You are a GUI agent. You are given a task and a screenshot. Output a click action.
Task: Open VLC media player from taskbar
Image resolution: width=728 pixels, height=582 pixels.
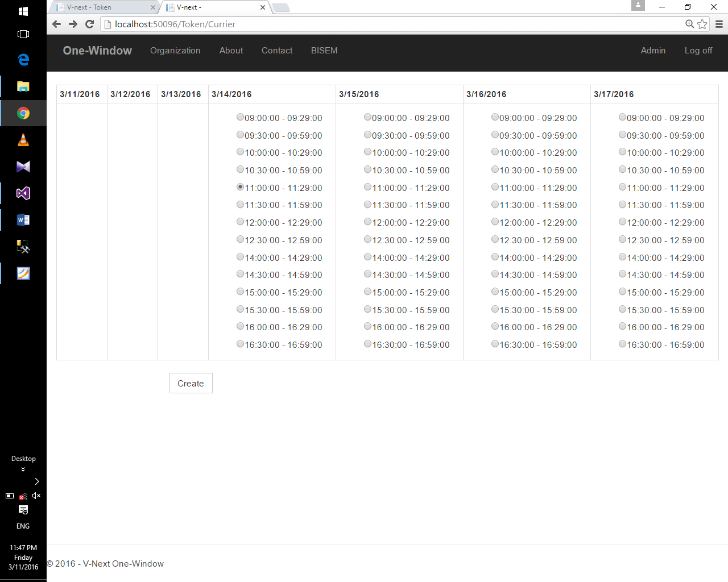[23, 140]
